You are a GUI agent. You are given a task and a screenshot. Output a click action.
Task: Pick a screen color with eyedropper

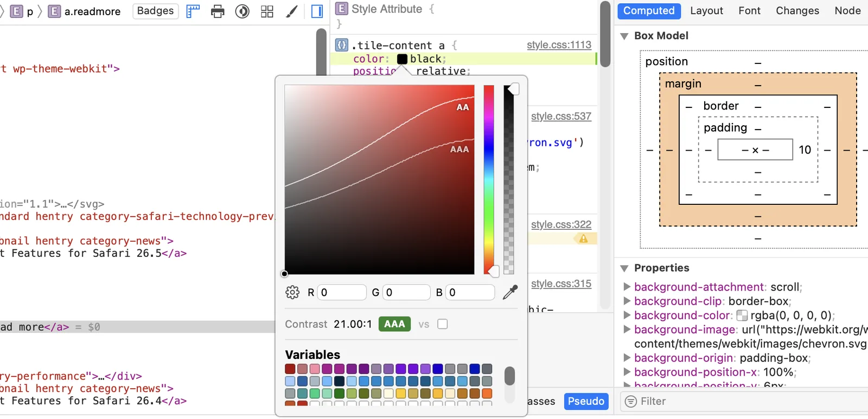510,292
